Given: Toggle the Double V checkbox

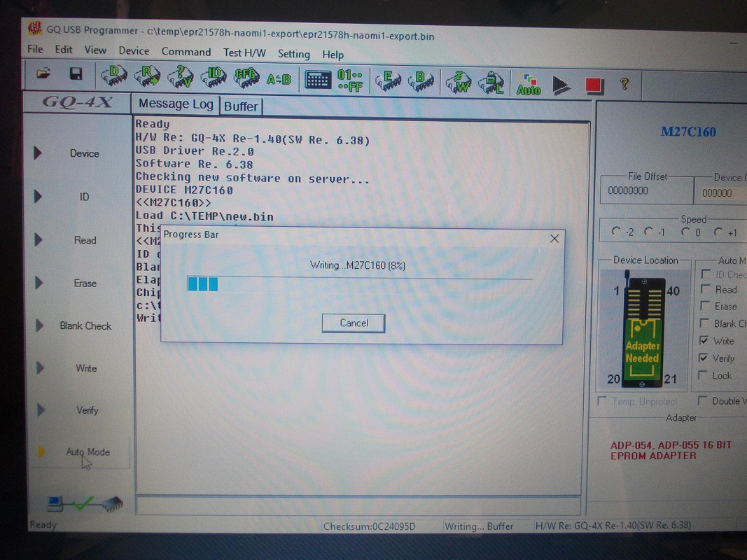Looking at the screenshot, I should (x=702, y=400).
